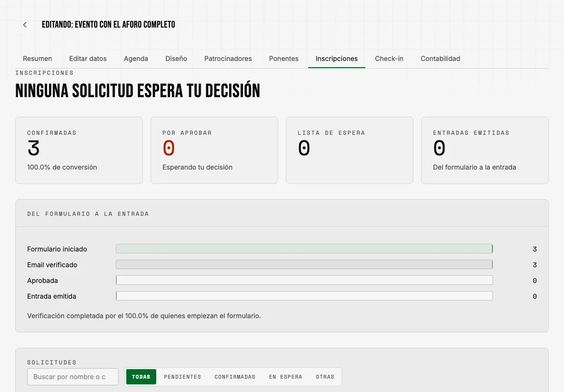Click the back arrow next to Editando

tap(25, 25)
